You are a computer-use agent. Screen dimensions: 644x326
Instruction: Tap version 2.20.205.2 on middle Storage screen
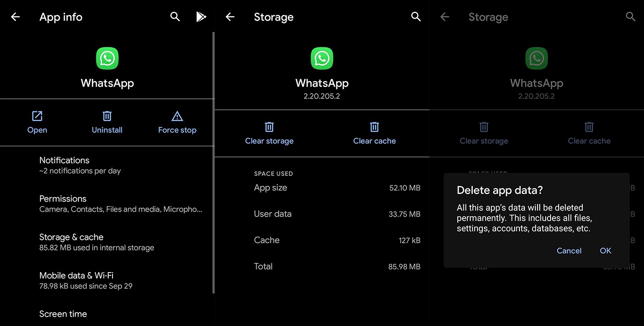(x=322, y=96)
